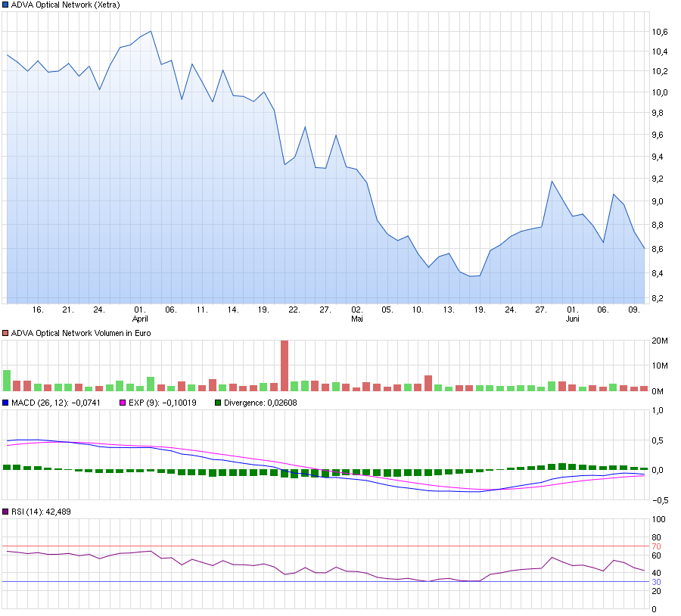Click the red Volumen in Euro legend square
The width and height of the screenshot is (681, 616).
(x=5, y=333)
